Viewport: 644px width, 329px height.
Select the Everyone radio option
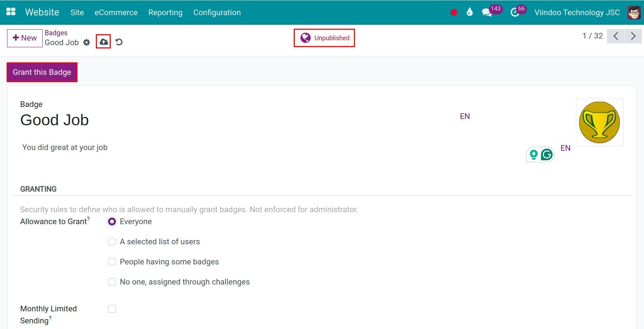(112, 221)
